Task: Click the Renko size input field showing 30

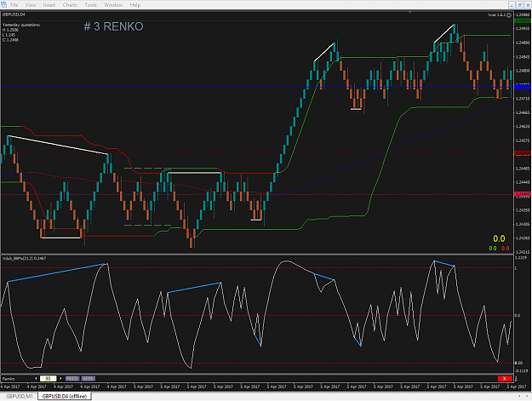Action: pyautogui.click(x=48, y=379)
